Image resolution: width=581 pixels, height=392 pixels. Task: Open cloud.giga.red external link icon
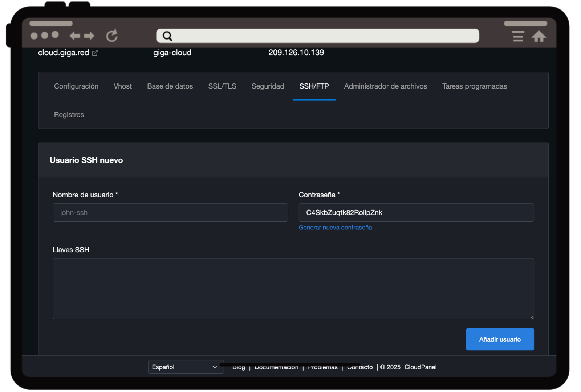pos(95,53)
